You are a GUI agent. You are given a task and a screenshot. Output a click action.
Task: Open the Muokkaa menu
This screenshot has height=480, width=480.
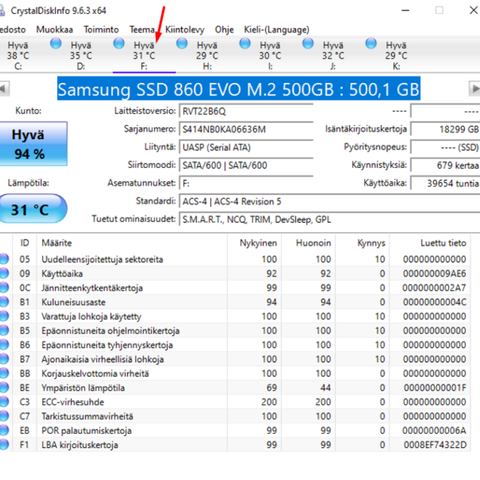55,30
